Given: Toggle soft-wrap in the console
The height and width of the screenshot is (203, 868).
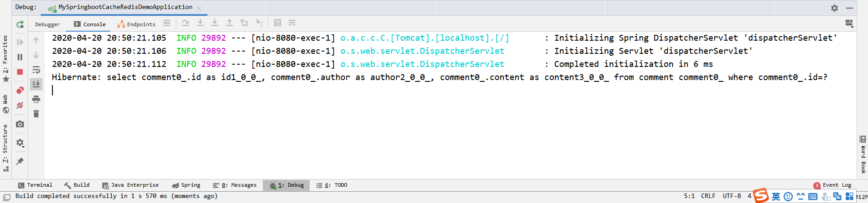Looking at the screenshot, I should tap(36, 70).
